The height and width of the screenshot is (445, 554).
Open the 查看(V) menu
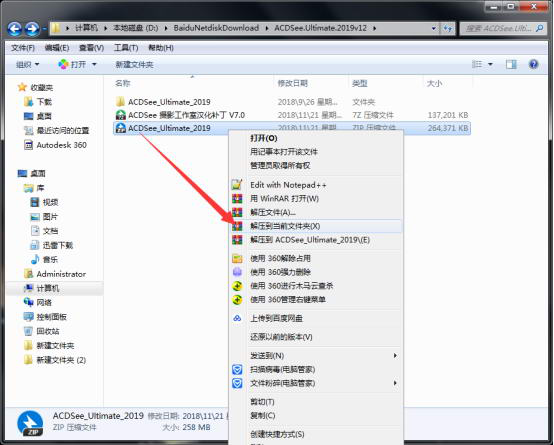pyautogui.click(x=92, y=48)
